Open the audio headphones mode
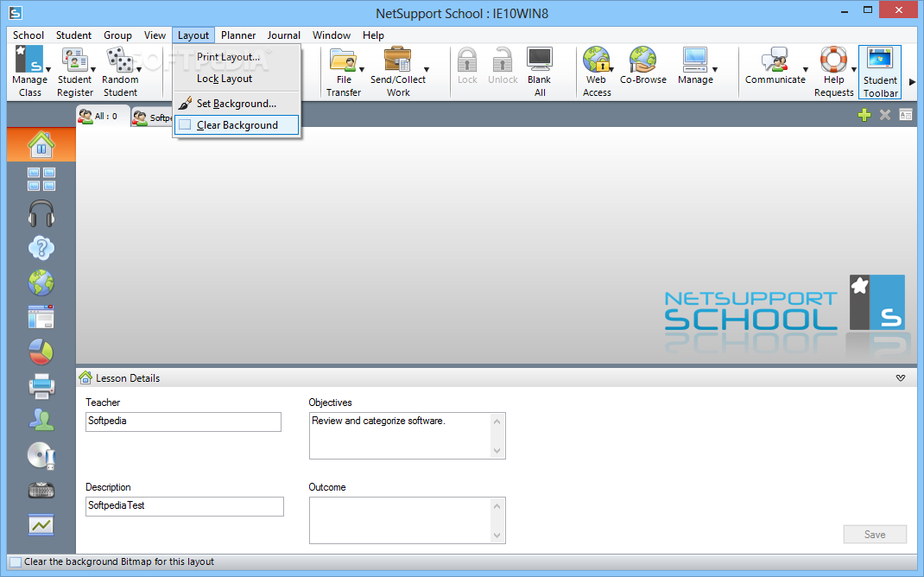 pyautogui.click(x=41, y=213)
